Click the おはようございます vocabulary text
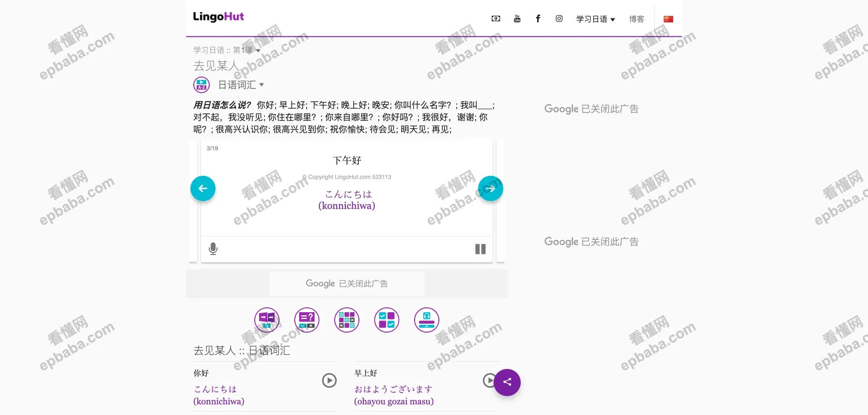 pyautogui.click(x=393, y=389)
